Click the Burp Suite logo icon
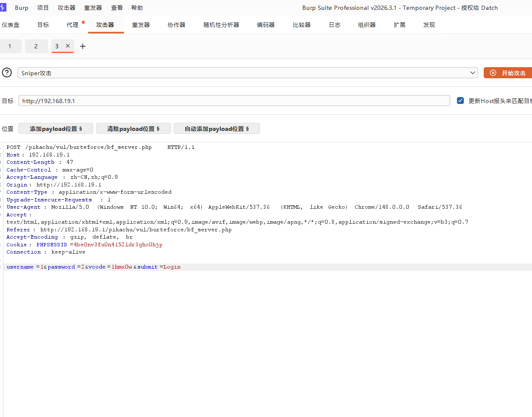532x417 pixels. click(3, 7)
